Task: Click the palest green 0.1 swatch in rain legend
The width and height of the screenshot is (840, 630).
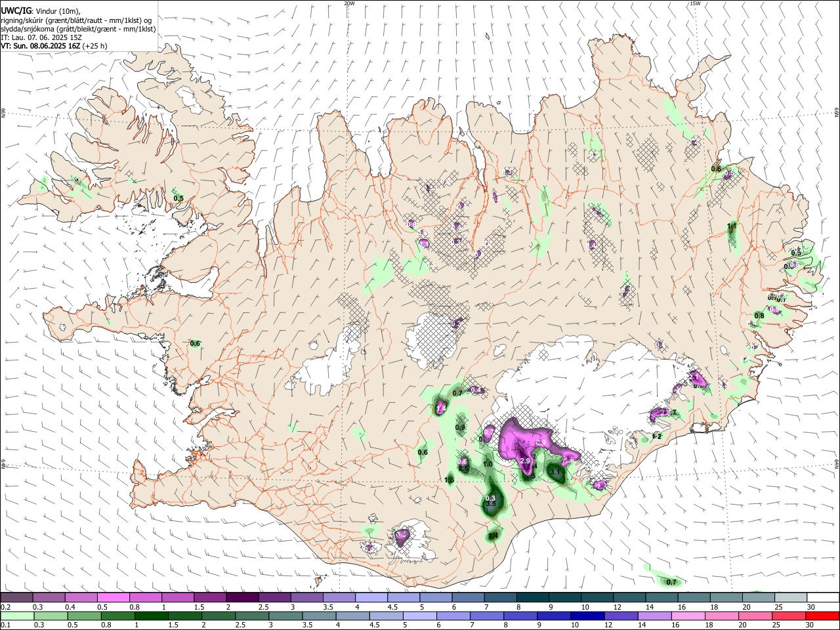Action: tap(18, 616)
